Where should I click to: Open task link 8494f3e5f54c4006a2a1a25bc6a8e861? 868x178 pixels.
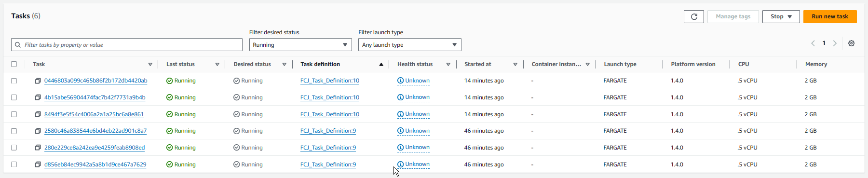point(94,114)
